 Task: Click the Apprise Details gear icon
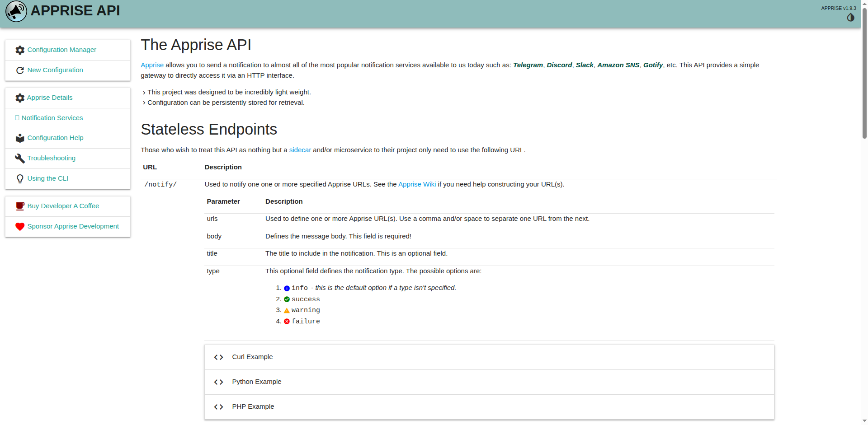pos(20,98)
